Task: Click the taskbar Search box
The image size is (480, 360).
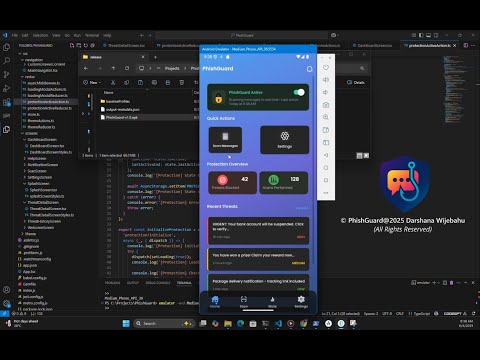Action: pos(164,323)
